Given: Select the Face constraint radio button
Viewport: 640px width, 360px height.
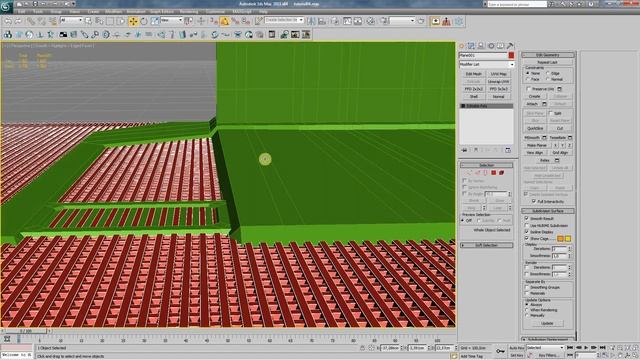Looking at the screenshot, I should (528, 79).
